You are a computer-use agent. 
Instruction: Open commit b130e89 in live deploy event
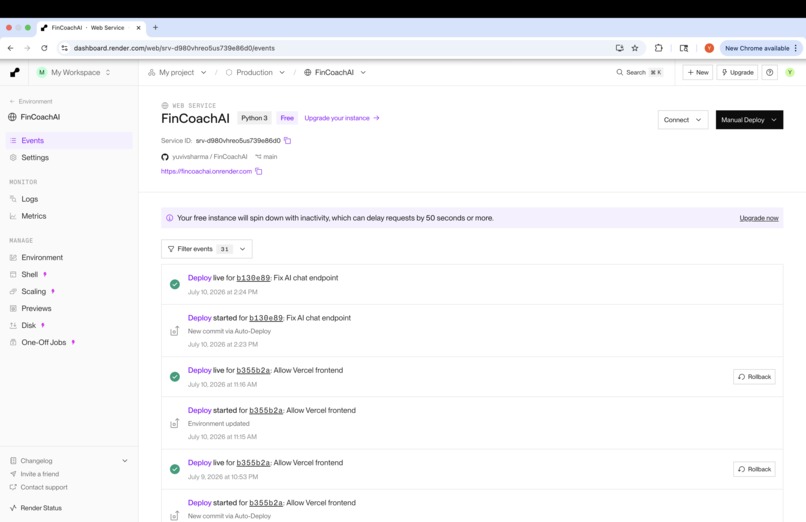coord(253,278)
